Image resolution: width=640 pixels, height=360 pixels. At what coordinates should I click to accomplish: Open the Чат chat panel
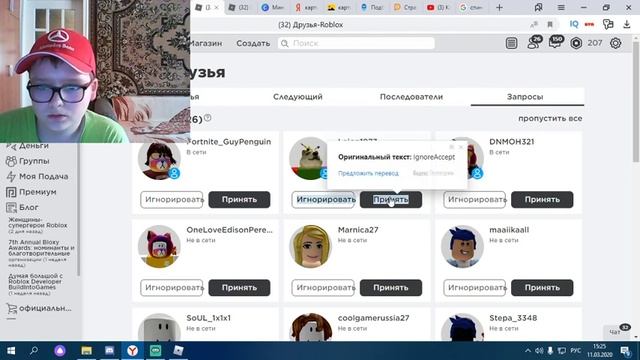617,332
